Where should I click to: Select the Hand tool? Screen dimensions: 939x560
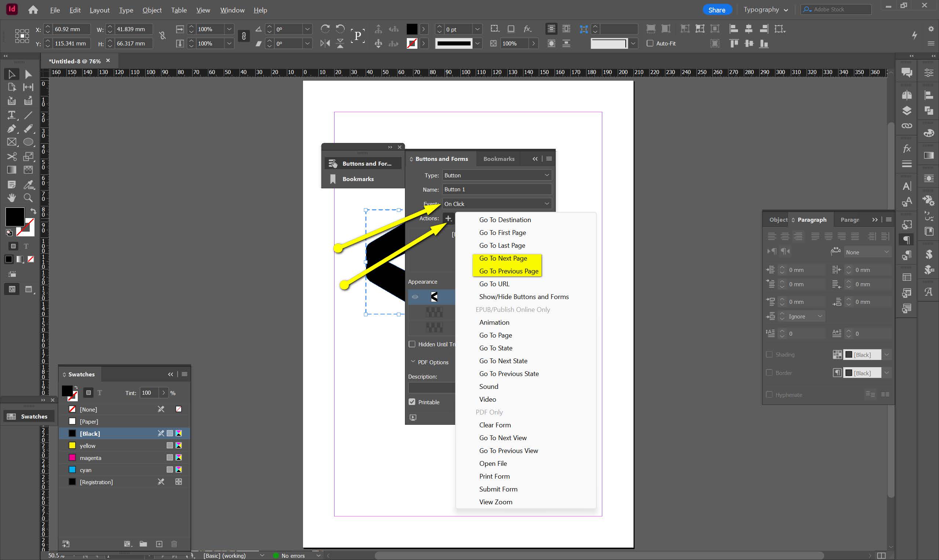12,198
